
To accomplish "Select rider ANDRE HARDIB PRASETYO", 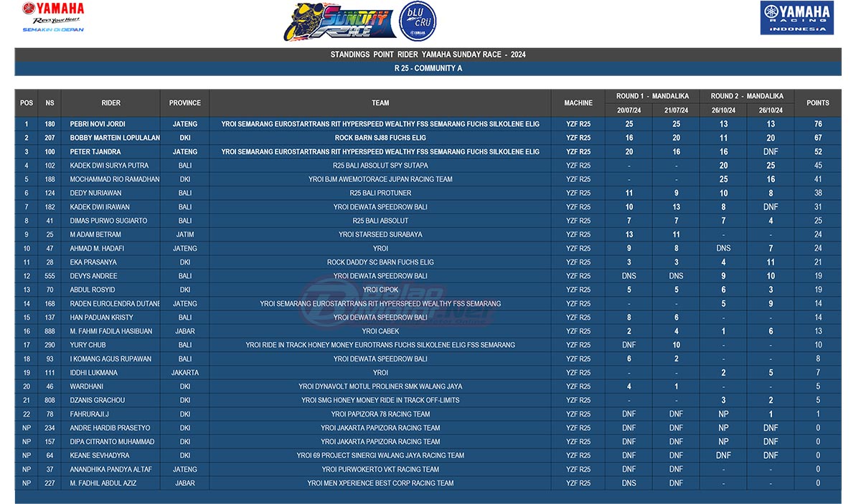I will [110, 428].
